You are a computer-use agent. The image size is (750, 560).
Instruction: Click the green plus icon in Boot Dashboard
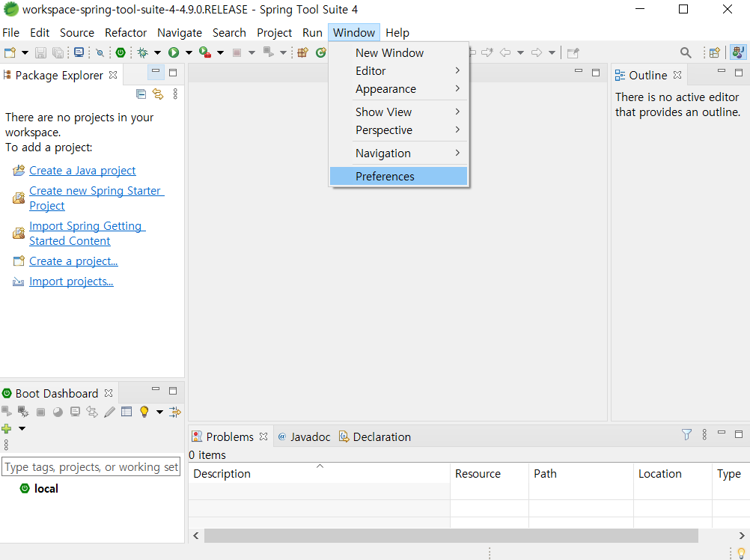tap(6, 428)
